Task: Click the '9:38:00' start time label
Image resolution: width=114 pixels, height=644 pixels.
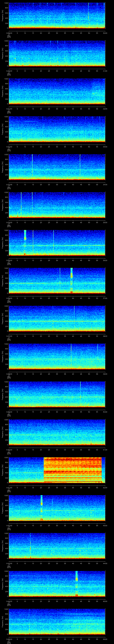Action: 9,374
